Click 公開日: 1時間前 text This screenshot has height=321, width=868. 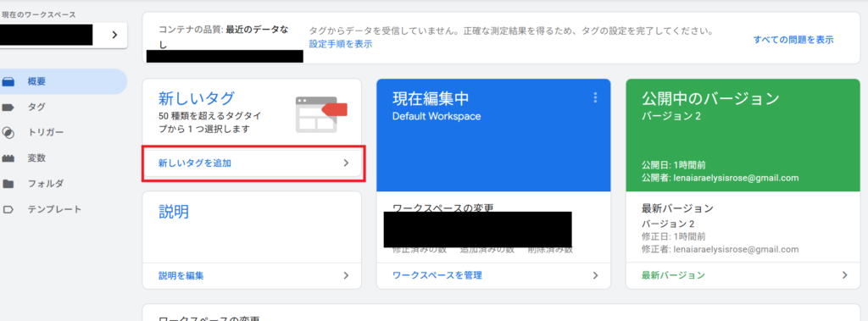(673, 165)
